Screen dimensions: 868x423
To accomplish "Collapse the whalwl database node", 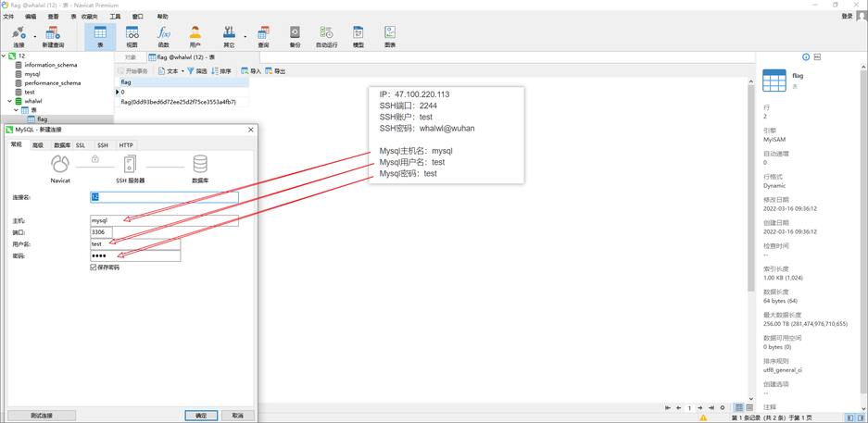I will (x=9, y=101).
